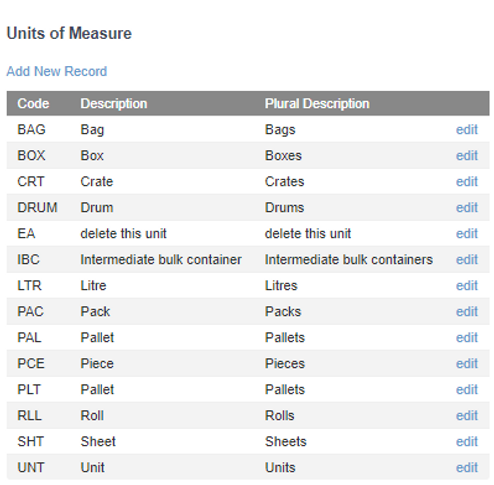
Task: Edit the EA delete this unit row
Action: pyautogui.click(x=467, y=233)
